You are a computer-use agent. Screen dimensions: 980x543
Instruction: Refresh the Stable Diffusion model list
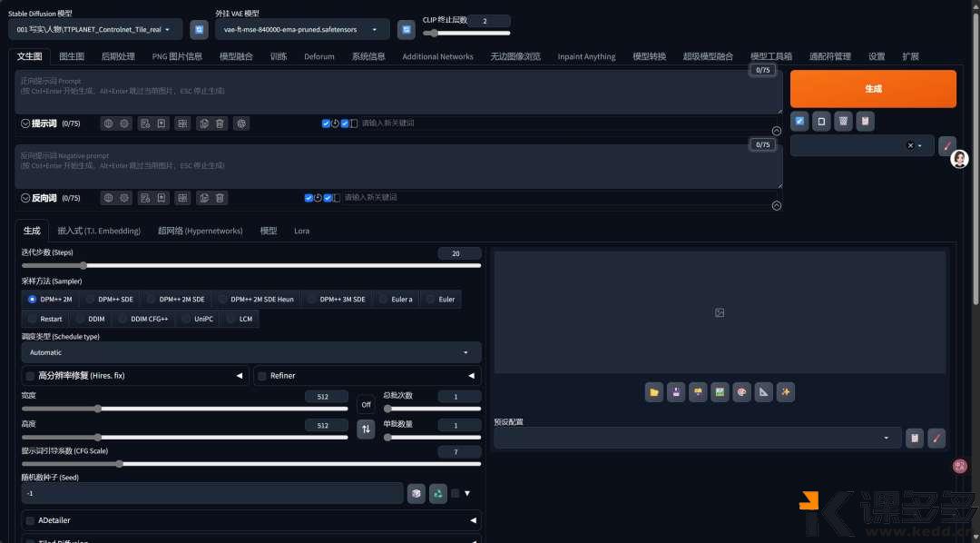(x=199, y=30)
